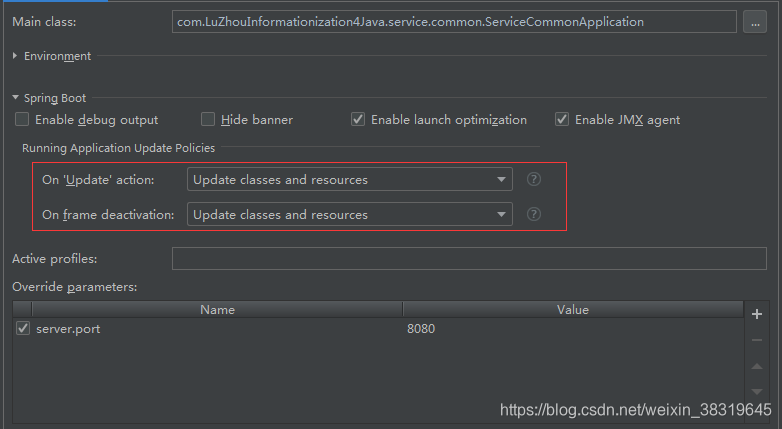Collapse the Spring Boot section
The height and width of the screenshot is (429, 782).
[x=15, y=97]
